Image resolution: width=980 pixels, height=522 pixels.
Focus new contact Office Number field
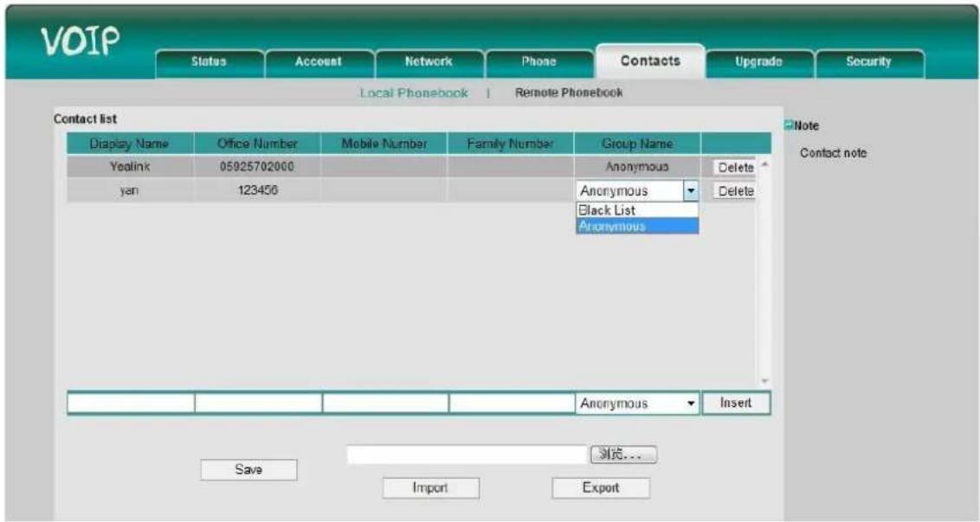[258, 403]
